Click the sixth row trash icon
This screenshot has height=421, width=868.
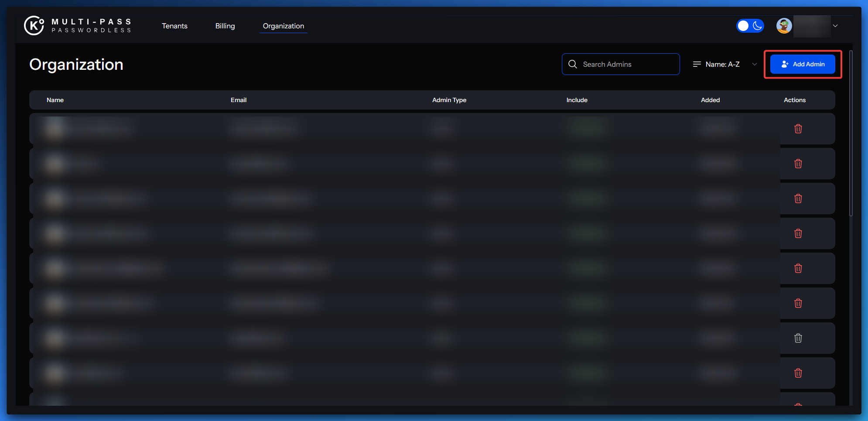pos(798,303)
